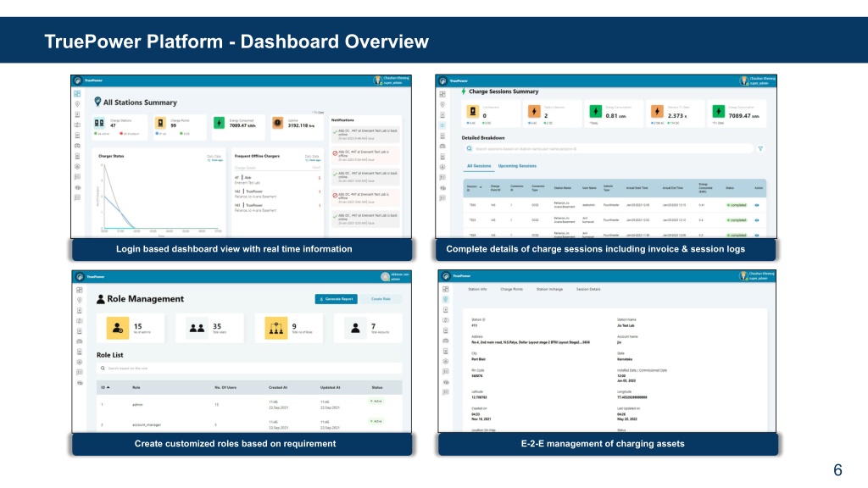Click the Charge Stations card icon
868x488 pixels.
[x=99, y=123]
